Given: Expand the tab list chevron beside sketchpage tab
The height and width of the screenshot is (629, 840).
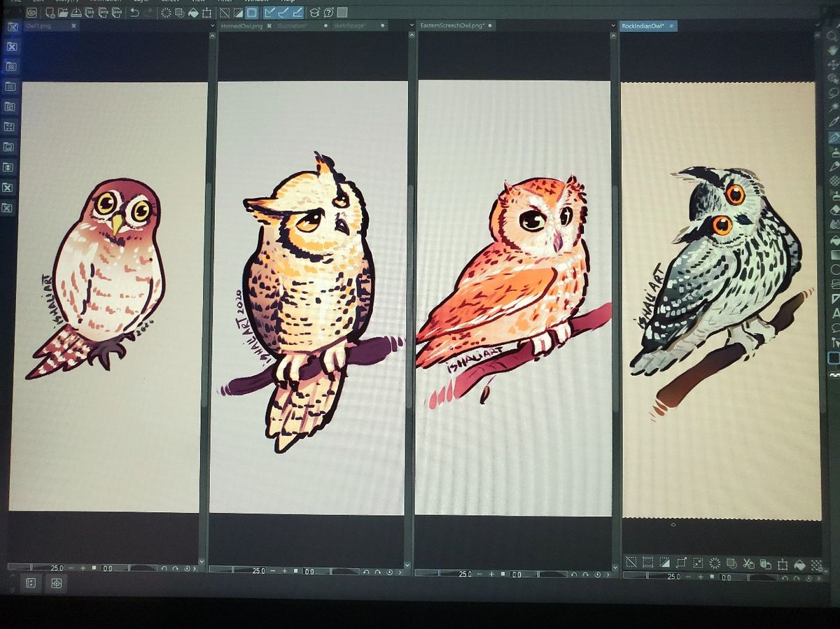Looking at the screenshot, I should [412, 27].
